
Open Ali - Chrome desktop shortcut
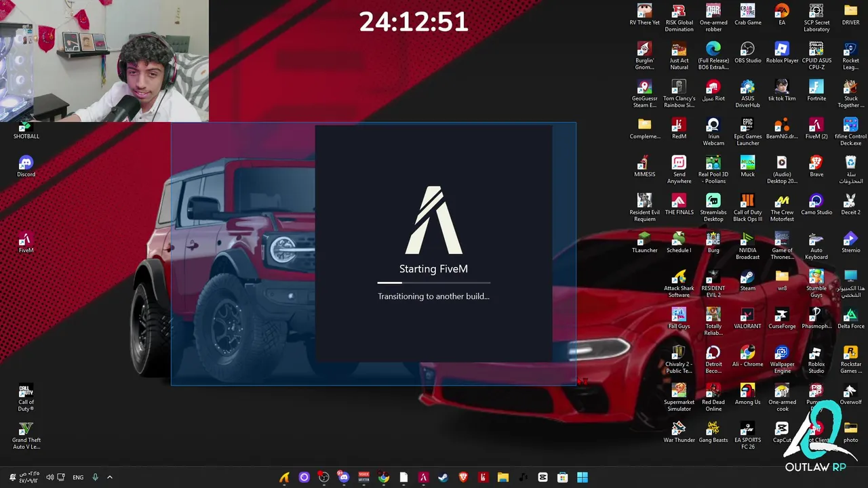point(747,357)
